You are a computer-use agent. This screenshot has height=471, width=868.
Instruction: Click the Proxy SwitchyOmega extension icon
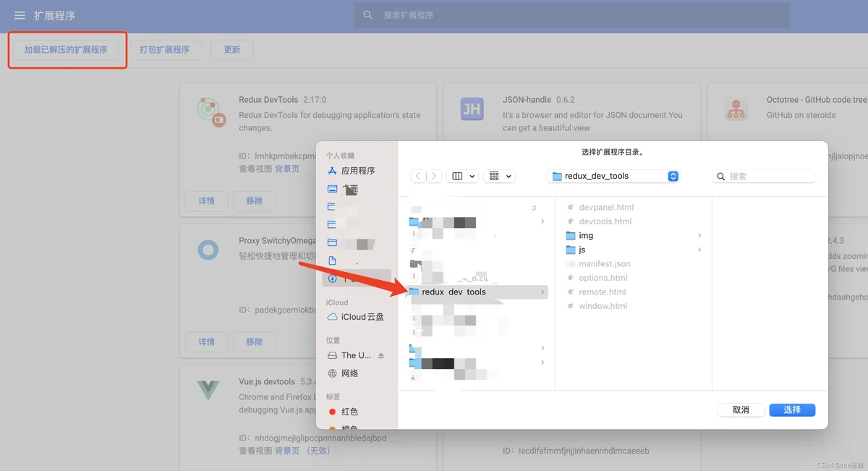208,250
